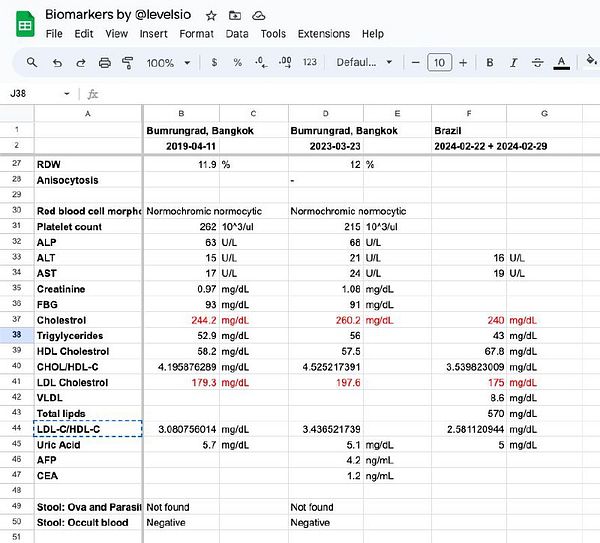Viewport: 600px width, 543px height.
Task: Click the AFP value 4.2
Action: tap(326, 460)
